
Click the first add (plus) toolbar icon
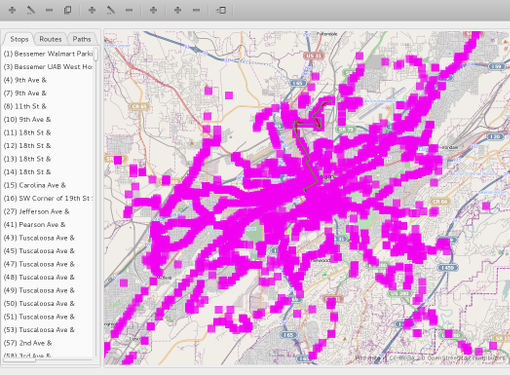point(12,10)
